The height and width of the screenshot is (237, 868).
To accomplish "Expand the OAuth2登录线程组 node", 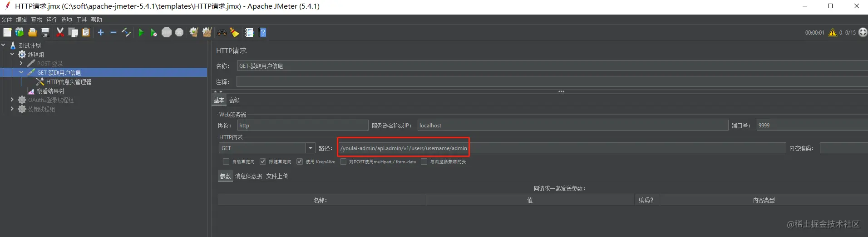I will tap(12, 100).
